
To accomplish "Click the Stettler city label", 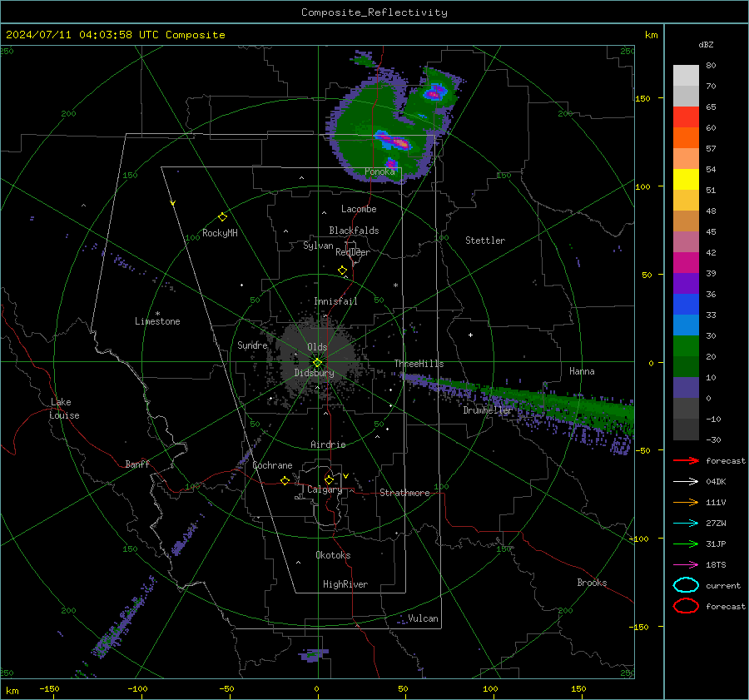I will 485,241.
